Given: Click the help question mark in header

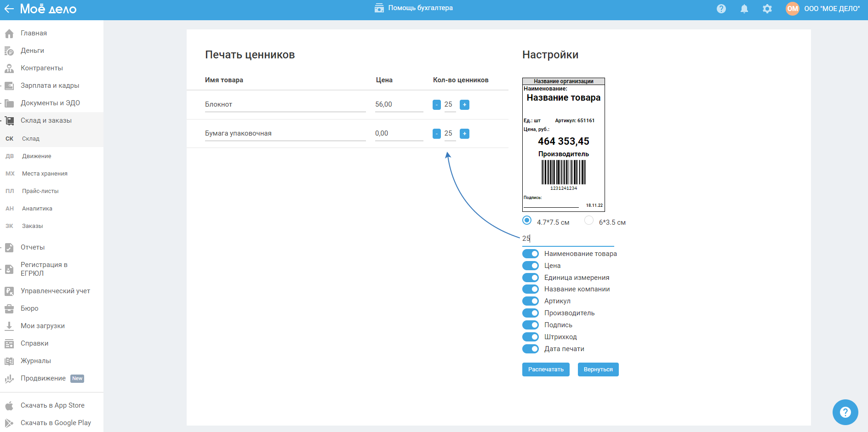Looking at the screenshot, I should pyautogui.click(x=721, y=9).
